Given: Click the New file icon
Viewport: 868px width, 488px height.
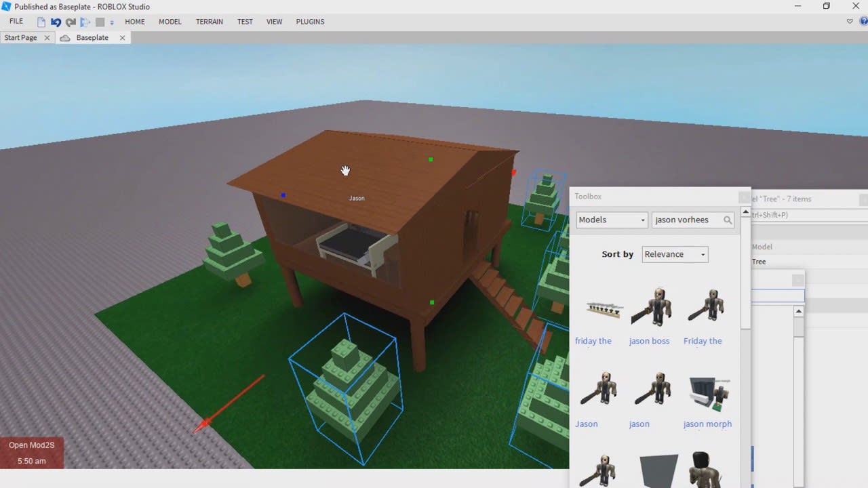Looking at the screenshot, I should tap(41, 22).
